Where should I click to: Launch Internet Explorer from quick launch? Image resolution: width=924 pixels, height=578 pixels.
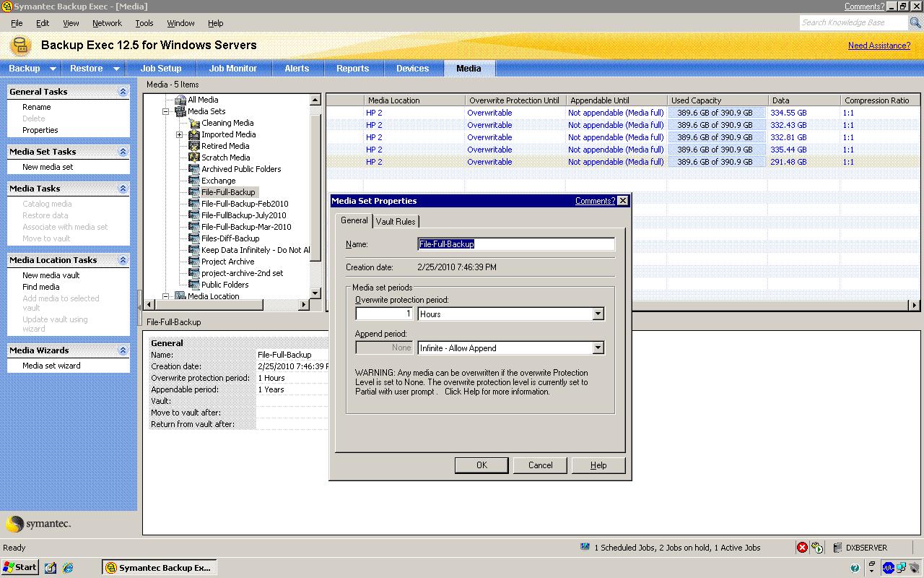pyautogui.click(x=68, y=568)
